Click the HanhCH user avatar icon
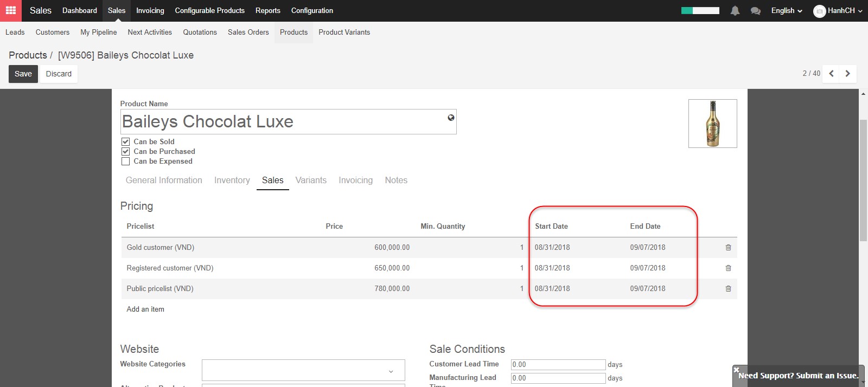This screenshot has height=387, width=868. point(819,11)
